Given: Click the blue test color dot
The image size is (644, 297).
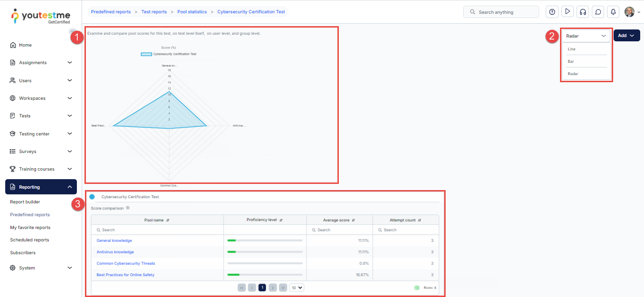Looking at the screenshot, I should pyautogui.click(x=92, y=197).
